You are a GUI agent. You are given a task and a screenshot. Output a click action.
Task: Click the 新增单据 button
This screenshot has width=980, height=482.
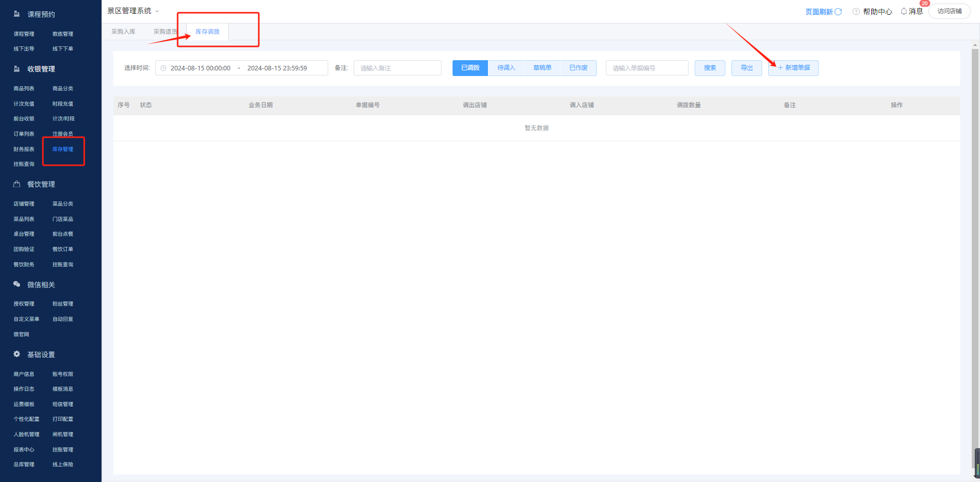pyautogui.click(x=793, y=68)
